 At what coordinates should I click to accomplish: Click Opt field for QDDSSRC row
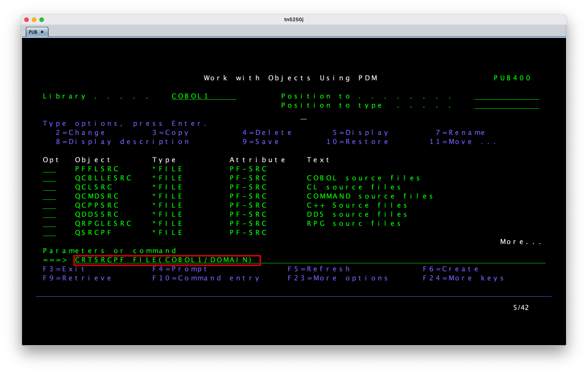[49, 214]
